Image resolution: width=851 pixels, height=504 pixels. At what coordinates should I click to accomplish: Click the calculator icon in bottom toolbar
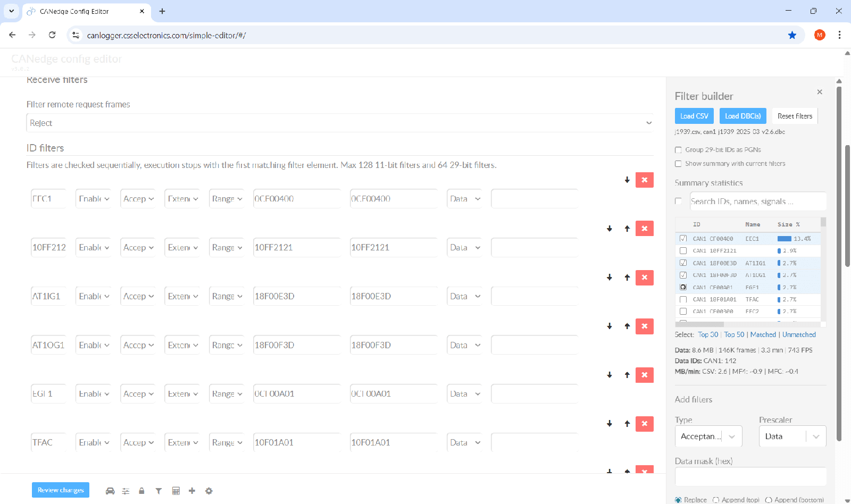pos(176,491)
